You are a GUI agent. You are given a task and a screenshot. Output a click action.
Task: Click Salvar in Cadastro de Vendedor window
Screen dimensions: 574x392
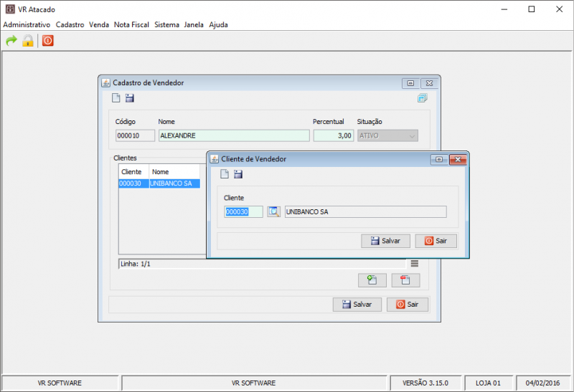click(357, 305)
